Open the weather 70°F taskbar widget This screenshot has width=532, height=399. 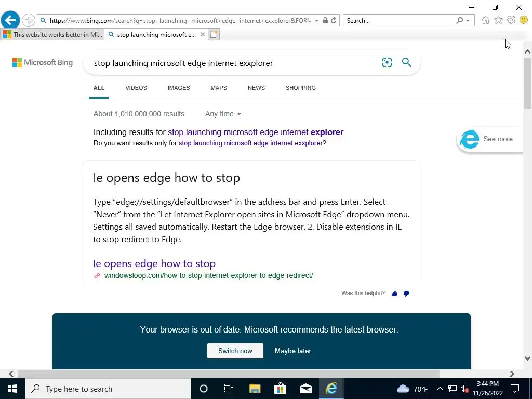click(412, 389)
